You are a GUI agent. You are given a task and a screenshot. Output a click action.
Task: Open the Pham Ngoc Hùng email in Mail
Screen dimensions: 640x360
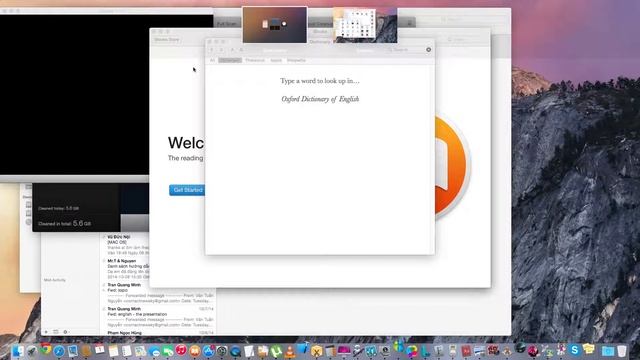point(159,333)
